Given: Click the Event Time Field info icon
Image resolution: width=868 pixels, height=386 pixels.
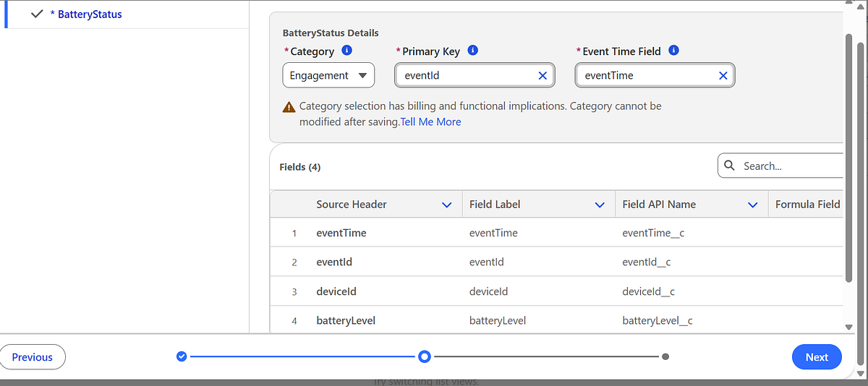Looking at the screenshot, I should (x=673, y=51).
